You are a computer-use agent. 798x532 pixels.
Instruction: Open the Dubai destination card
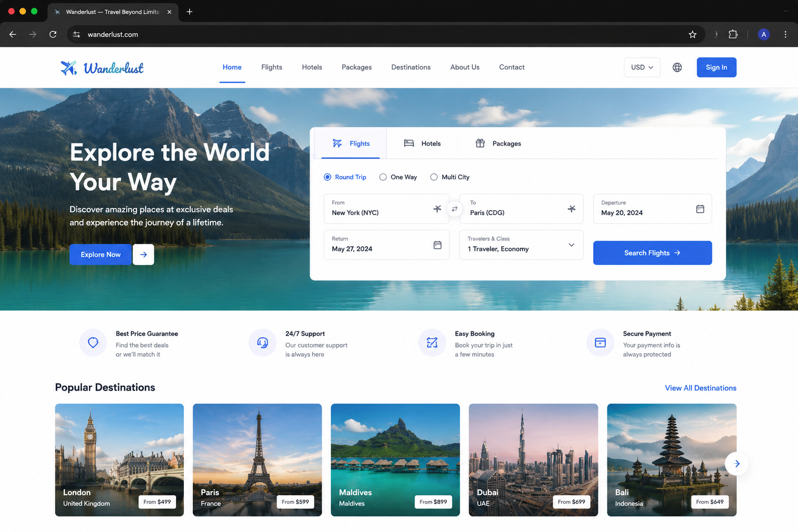(534, 460)
